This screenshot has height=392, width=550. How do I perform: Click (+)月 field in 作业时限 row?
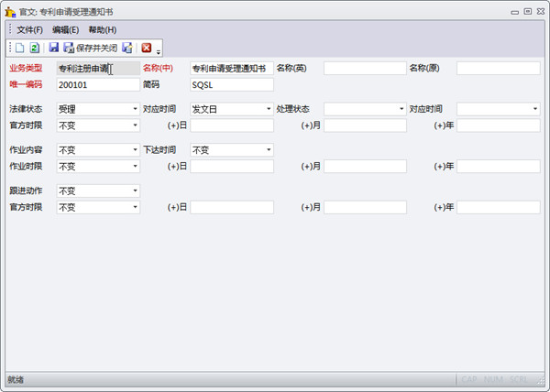click(365, 167)
